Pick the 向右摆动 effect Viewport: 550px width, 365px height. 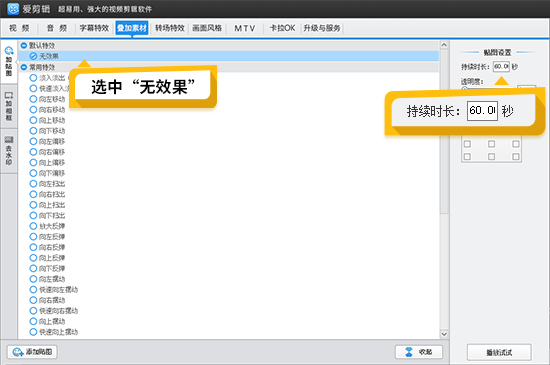click(47, 300)
